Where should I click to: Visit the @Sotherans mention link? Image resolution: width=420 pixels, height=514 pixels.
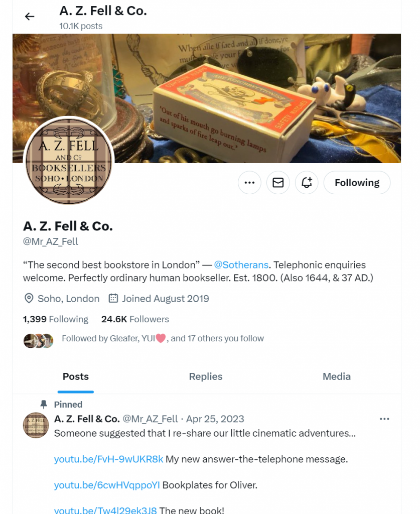(x=241, y=265)
